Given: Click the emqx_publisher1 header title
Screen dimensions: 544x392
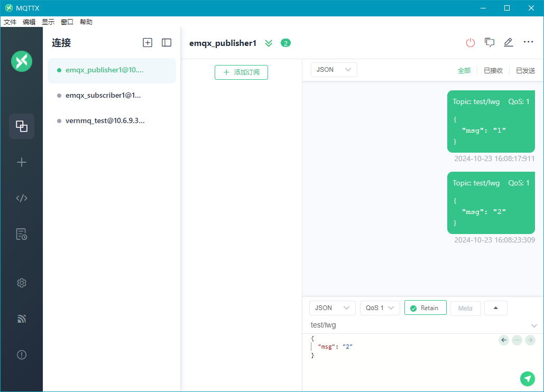Looking at the screenshot, I should 223,43.
